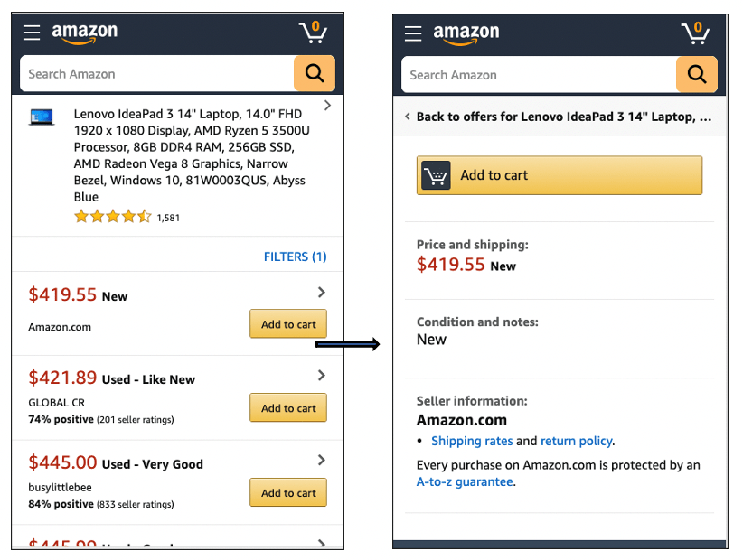
Task: Open hamburger menu on left screen
Action: (32, 33)
